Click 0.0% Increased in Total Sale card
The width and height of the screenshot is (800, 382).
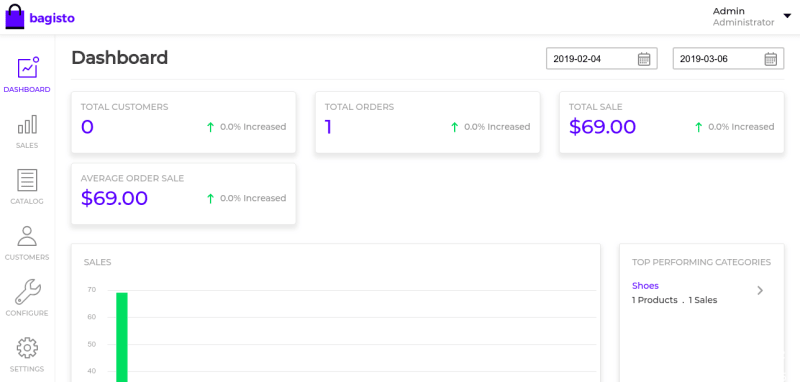741,127
